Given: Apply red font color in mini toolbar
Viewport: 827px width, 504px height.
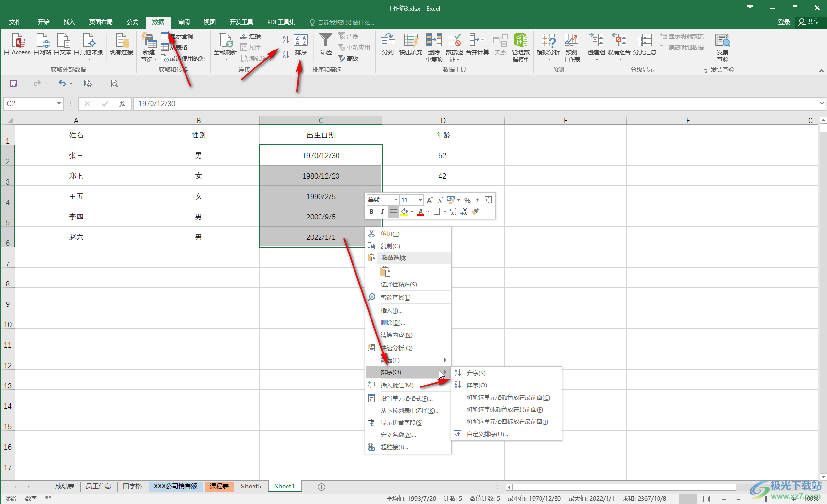Looking at the screenshot, I should [x=421, y=212].
